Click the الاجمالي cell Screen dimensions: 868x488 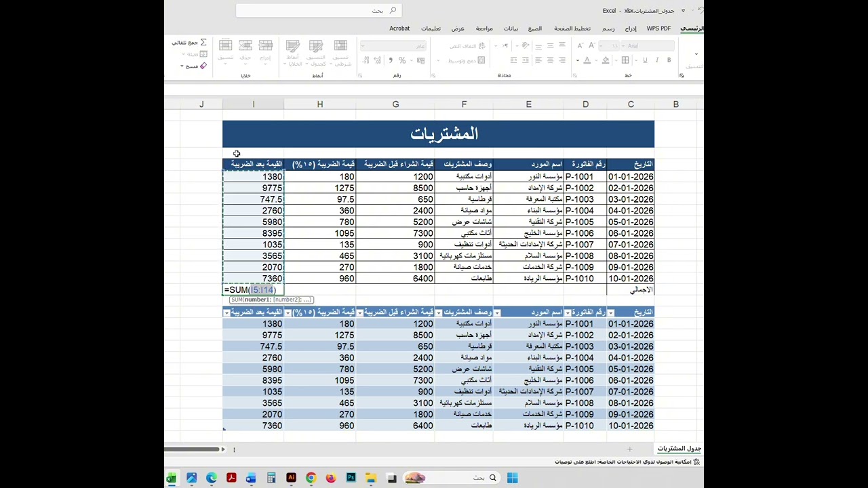click(x=631, y=290)
